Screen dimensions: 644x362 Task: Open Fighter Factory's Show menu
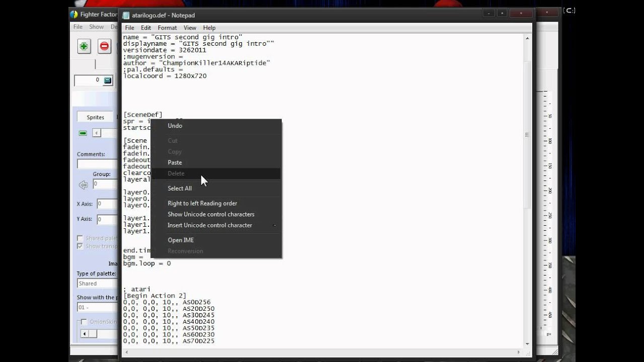click(96, 27)
